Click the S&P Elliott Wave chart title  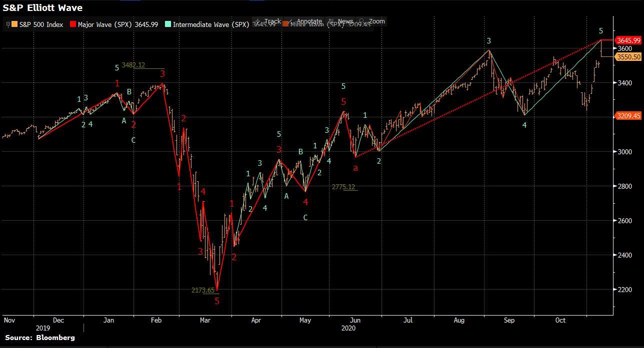coord(42,8)
